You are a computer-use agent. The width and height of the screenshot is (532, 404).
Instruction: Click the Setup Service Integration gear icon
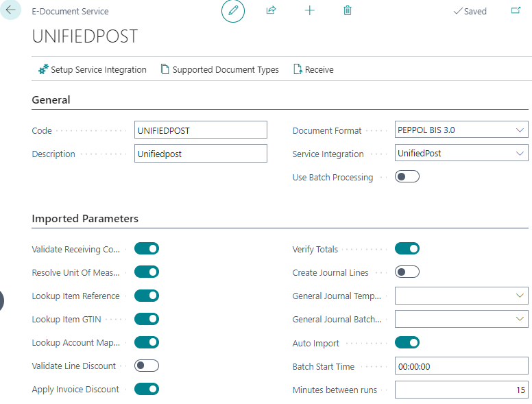pyautogui.click(x=43, y=69)
